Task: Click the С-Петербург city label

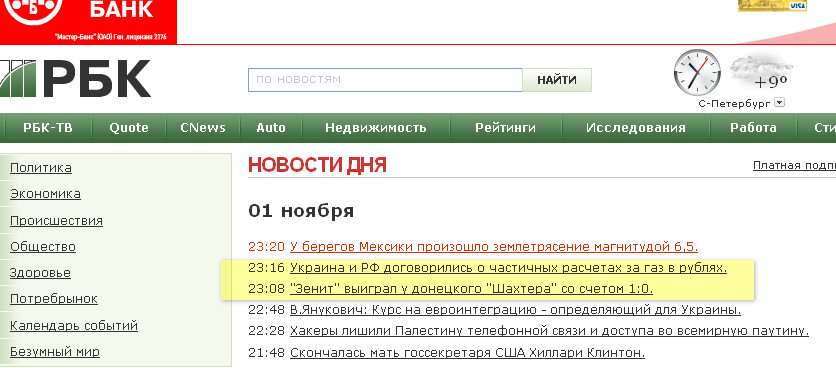Action: point(734,103)
